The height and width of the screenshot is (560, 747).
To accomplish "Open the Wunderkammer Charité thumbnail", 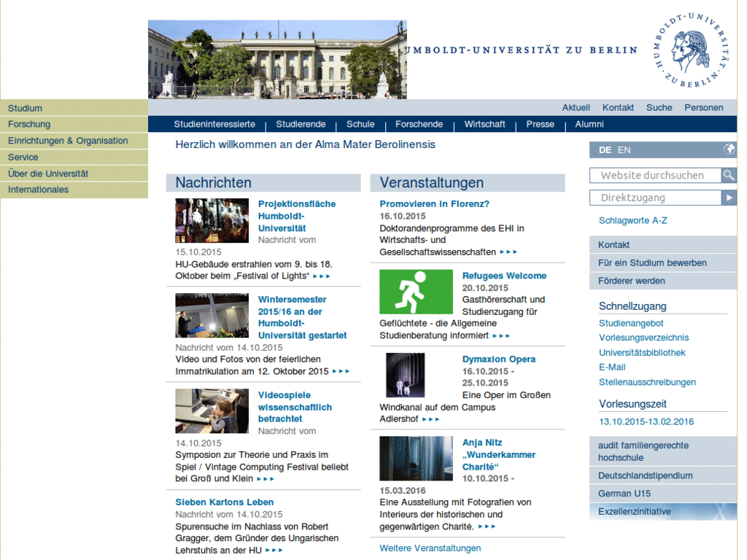I will coord(416,459).
